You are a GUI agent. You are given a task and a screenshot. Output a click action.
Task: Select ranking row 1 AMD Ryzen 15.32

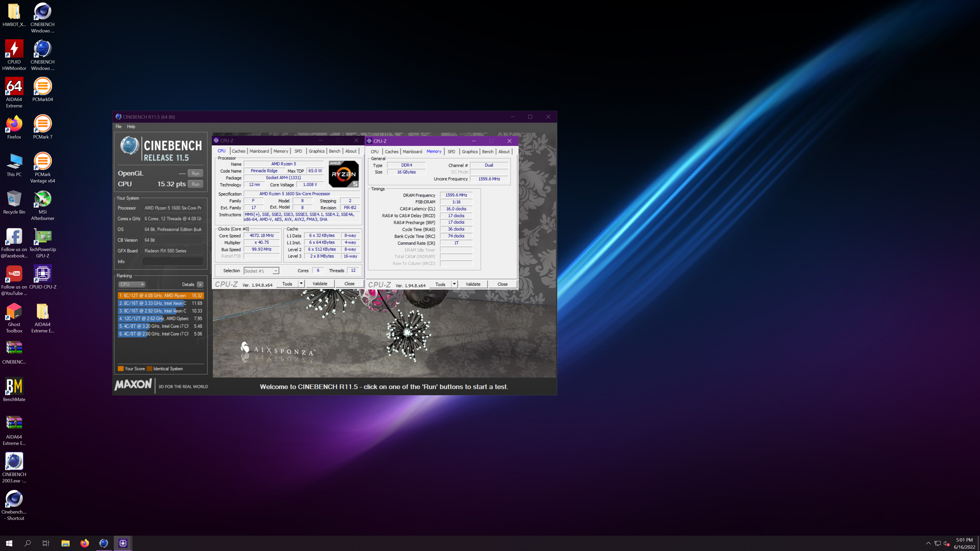pos(161,295)
